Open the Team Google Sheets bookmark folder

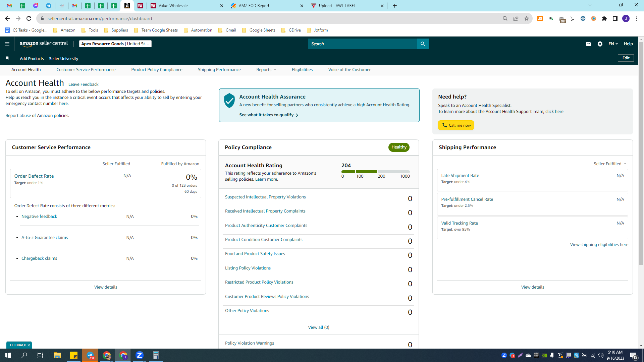[156, 30]
